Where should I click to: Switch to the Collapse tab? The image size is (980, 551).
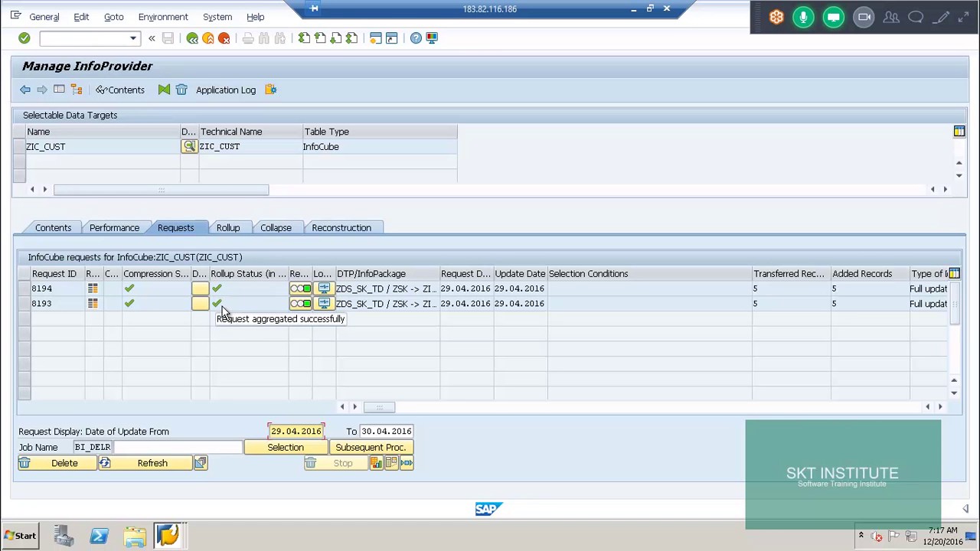276,228
